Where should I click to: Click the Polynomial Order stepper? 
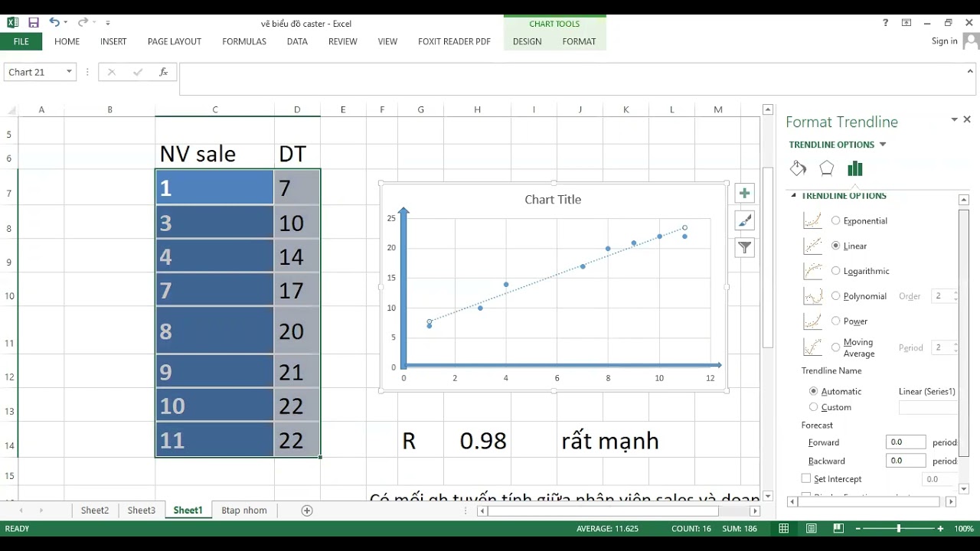[x=955, y=296]
